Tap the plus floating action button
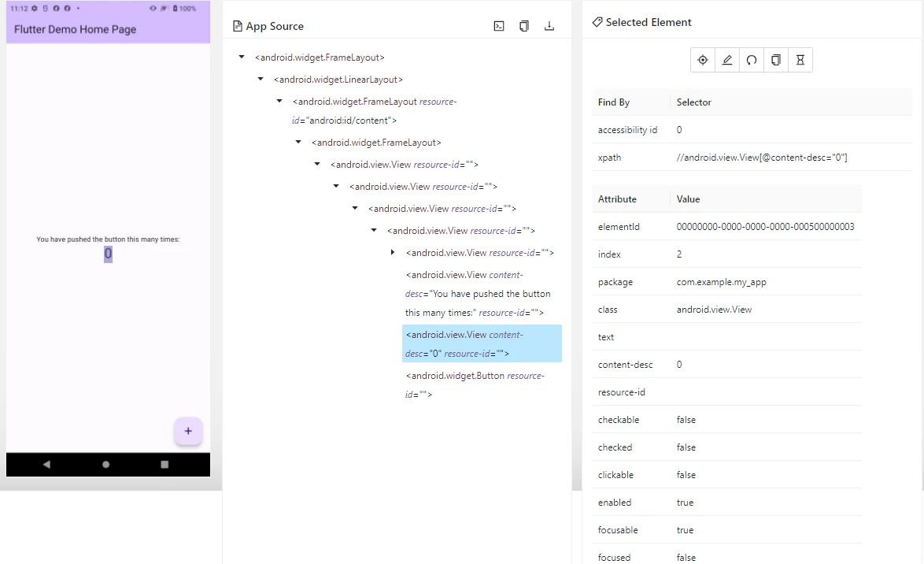This screenshot has height=564, width=924. click(188, 431)
